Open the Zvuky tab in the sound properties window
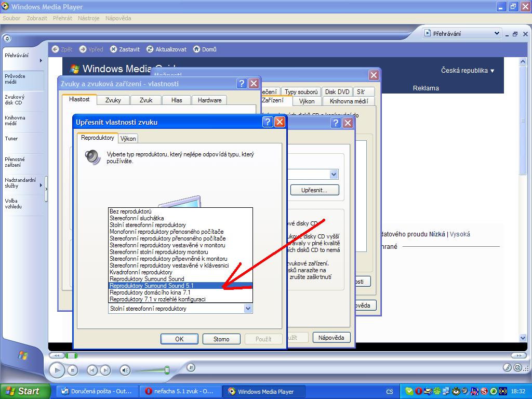The width and height of the screenshot is (532, 399). coord(113,100)
